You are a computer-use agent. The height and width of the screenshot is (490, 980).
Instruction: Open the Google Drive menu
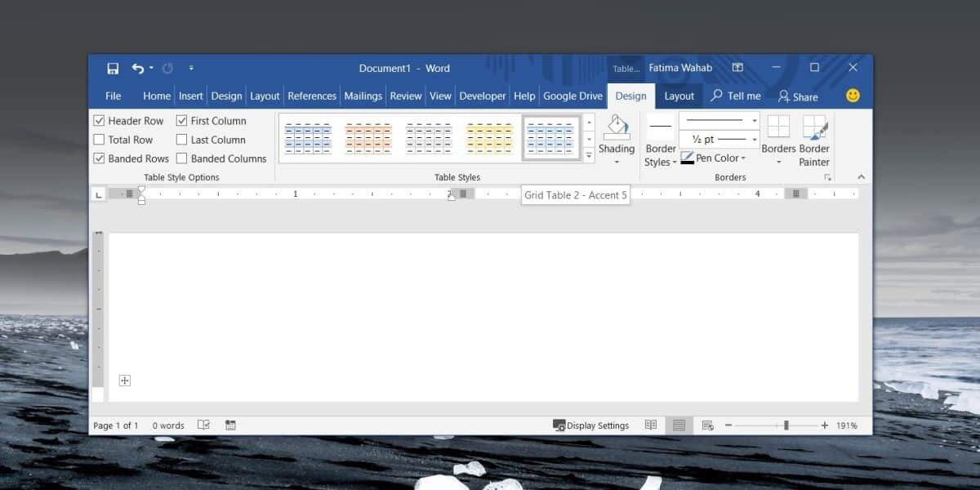point(572,96)
